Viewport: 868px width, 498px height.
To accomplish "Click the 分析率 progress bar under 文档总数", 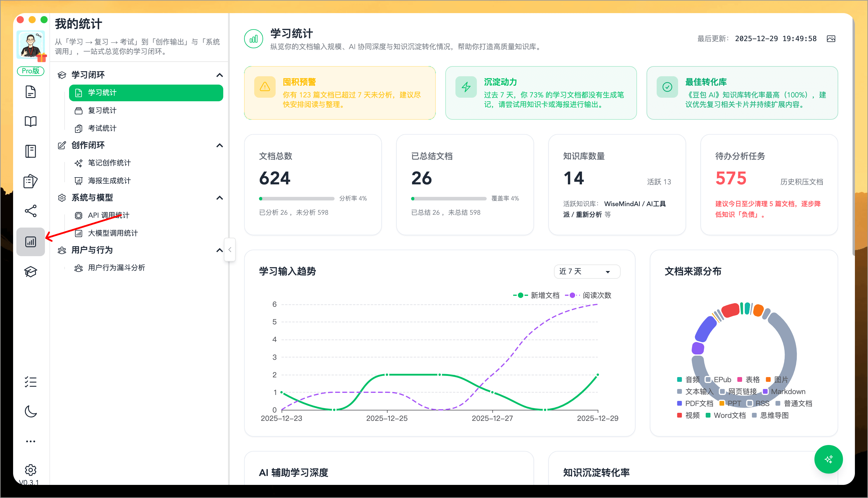I will 296,198.
